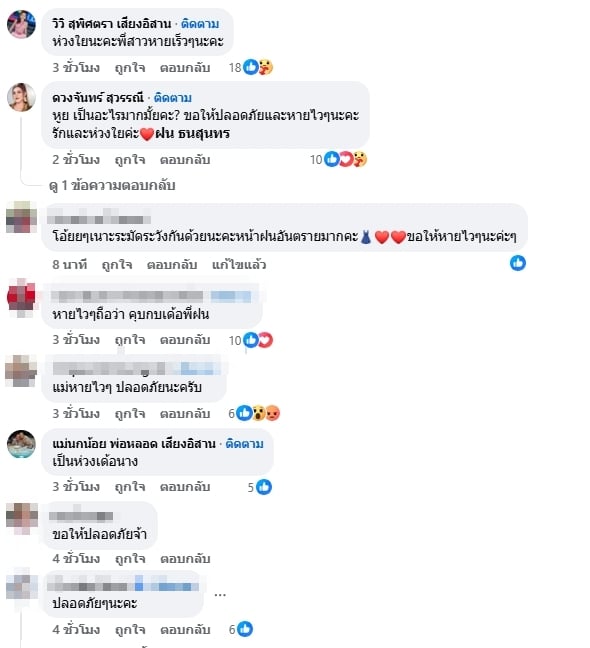Reply to ขอให้ปลอดภัยจ้า comment via ตอบกลับ
590x648 pixels.
(185, 559)
